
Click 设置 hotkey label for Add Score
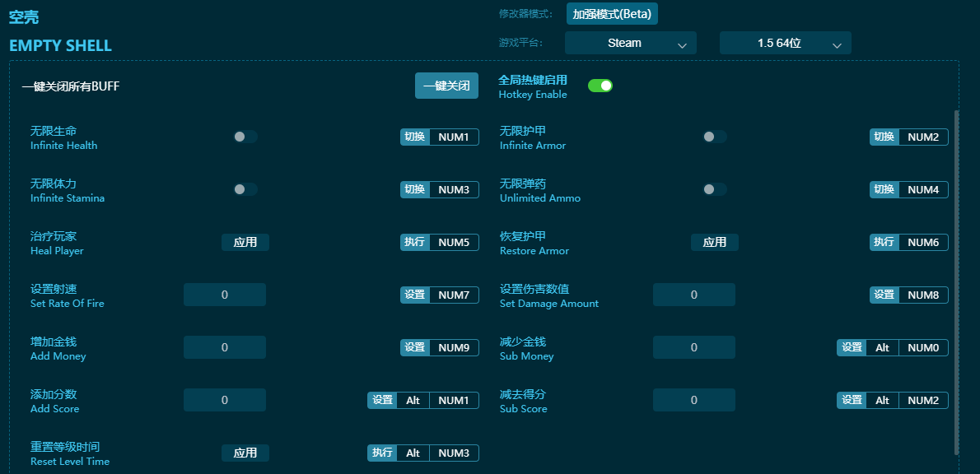pos(382,400)
